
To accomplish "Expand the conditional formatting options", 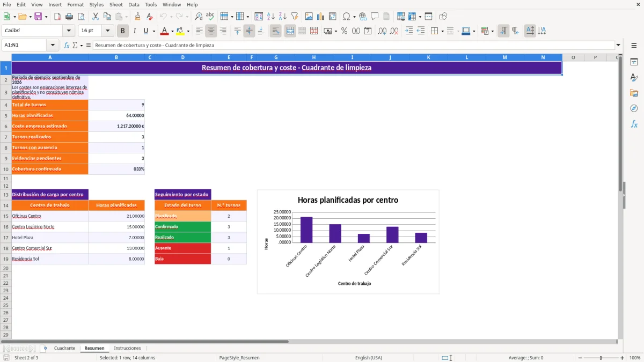I will click(492, 31).
